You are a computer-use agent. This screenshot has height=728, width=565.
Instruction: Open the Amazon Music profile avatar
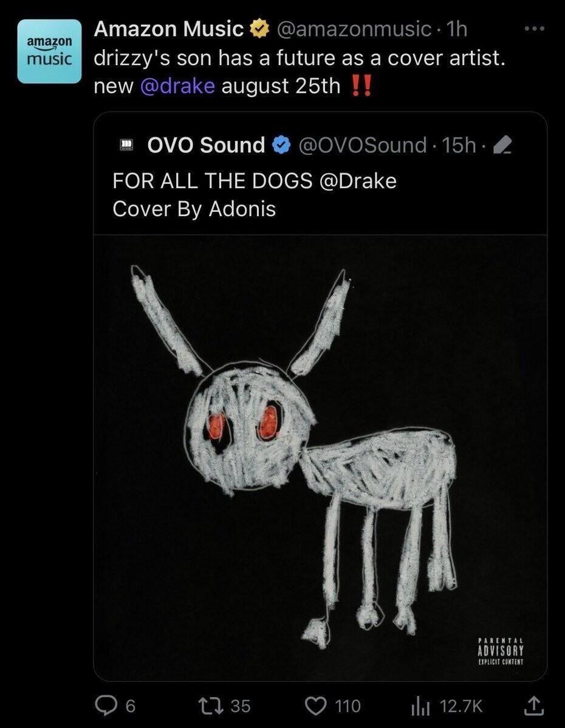[x=49, y=51]
